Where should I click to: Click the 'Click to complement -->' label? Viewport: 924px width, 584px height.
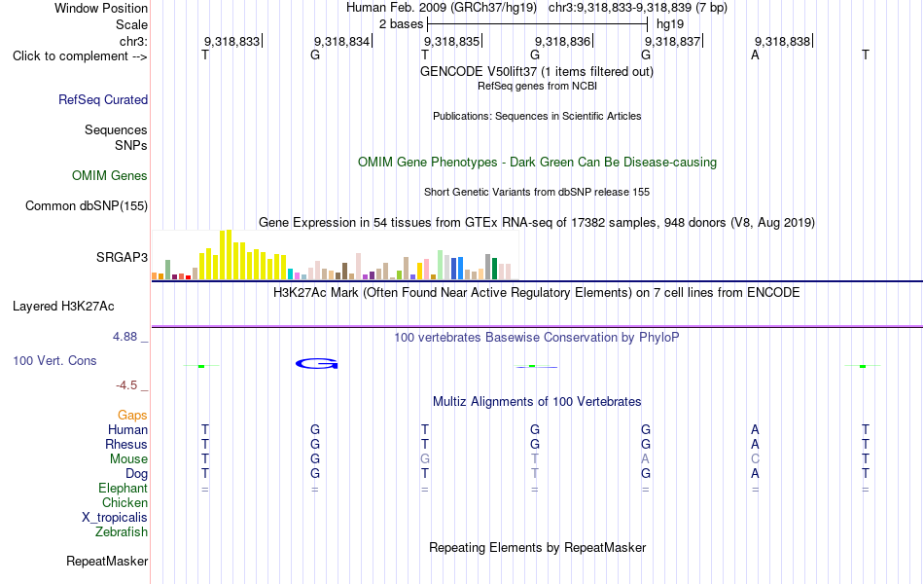click(80, 56)
